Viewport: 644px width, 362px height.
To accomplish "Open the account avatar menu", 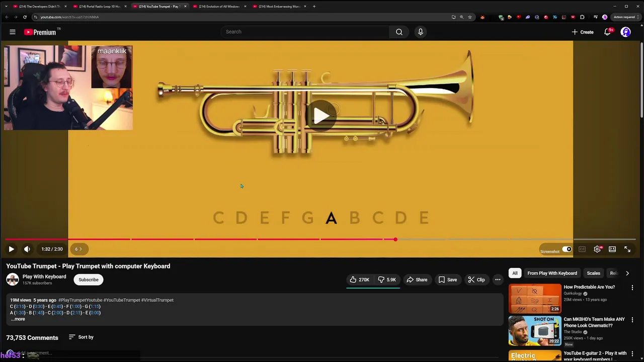I will 625,32.
